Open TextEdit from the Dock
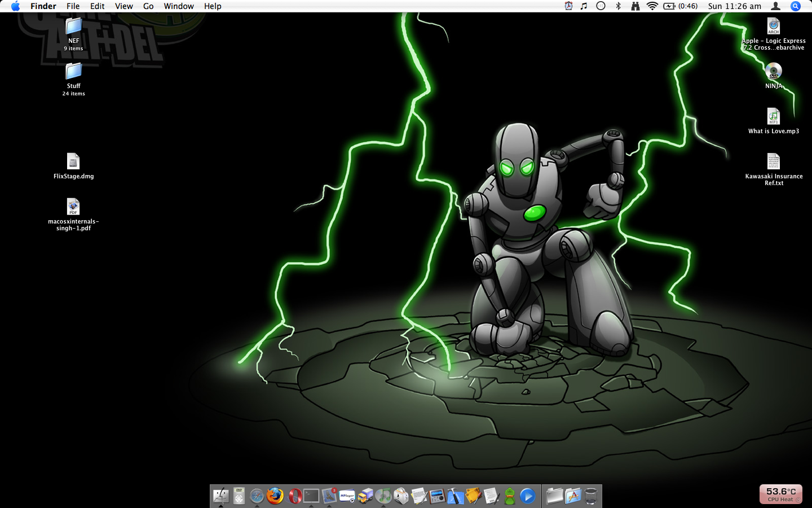812x508 pixels. pos(420,496)
